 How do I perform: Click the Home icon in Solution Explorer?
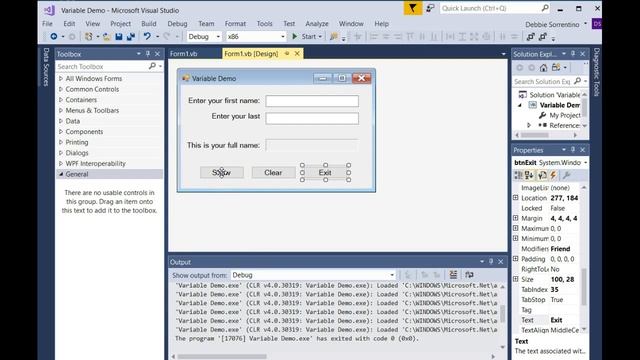pos(543,68)
